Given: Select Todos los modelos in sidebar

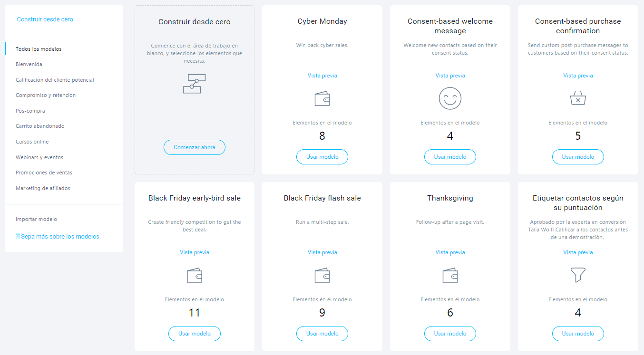Looking at the screenshot, I should [x=39, y=49].
